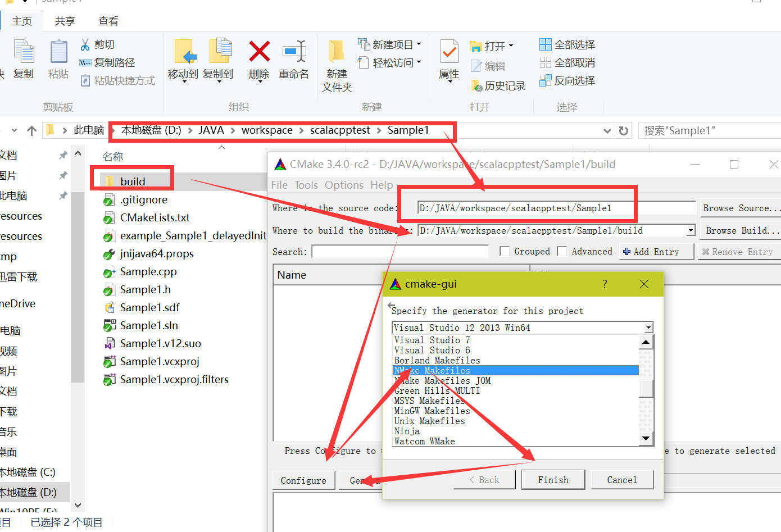This screenshot has height=532, width=781.
Task: Click the source code path field
Action: point(556,208)
